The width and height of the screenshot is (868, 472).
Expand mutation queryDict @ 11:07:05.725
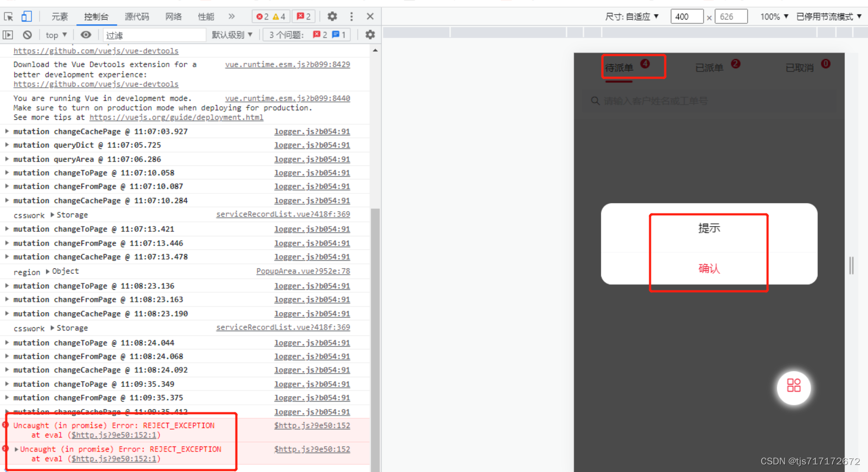pos(6,145)
